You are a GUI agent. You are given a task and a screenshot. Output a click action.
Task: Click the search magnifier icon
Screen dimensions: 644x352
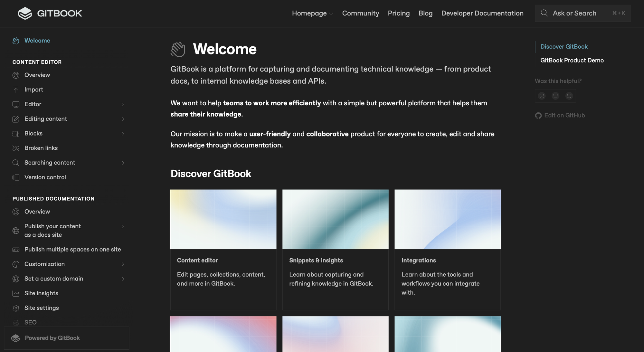tap(544, 13)
